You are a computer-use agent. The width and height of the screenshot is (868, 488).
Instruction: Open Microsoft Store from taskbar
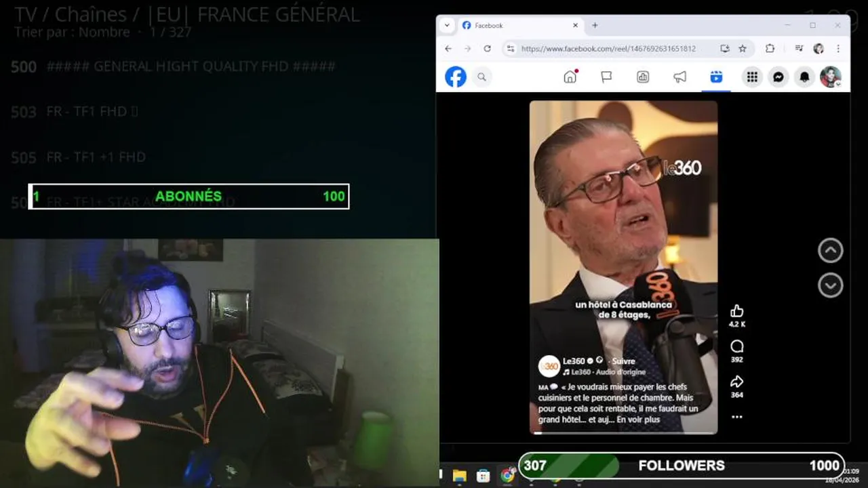tap(483, 475)
